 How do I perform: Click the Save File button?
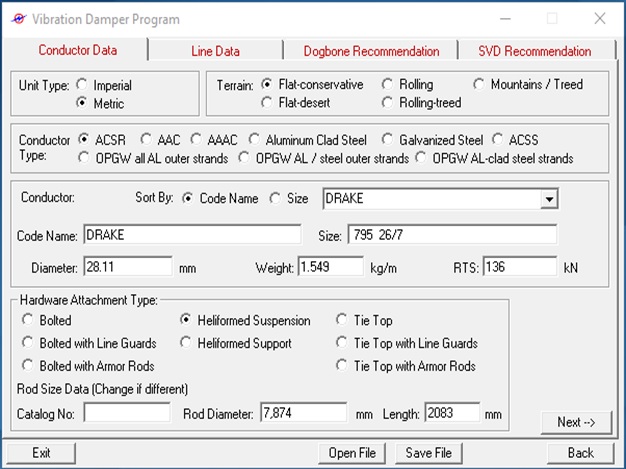click(428, 453)
